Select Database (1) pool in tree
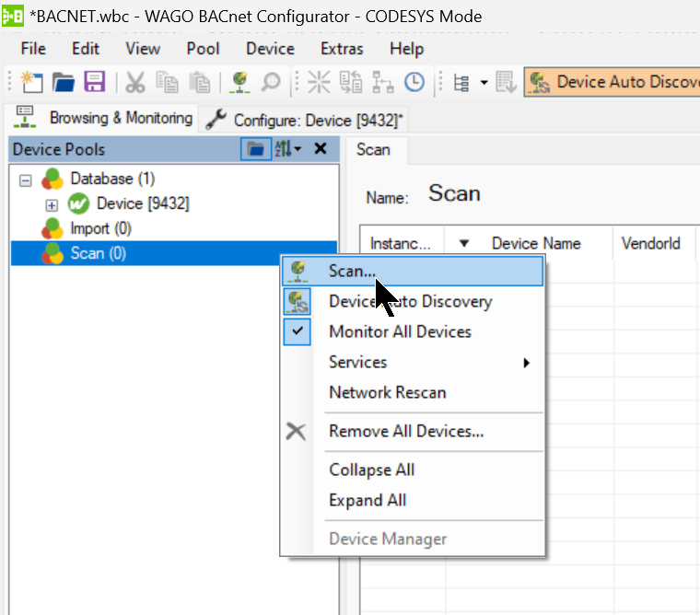Image resolution: width=700 pixels, height=615 pixels. 112,179
